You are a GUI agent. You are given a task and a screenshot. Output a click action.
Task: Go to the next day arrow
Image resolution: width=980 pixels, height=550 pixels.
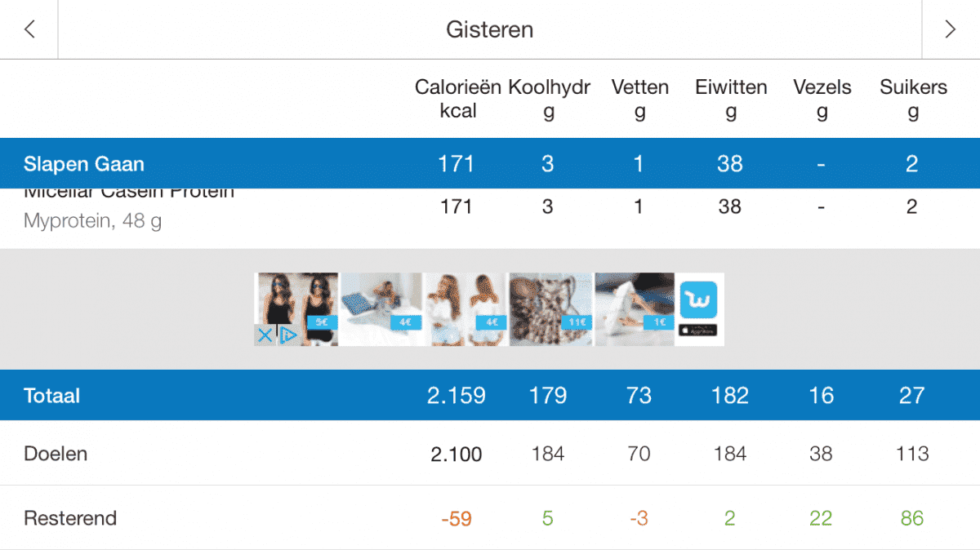[x=950, y=29]
